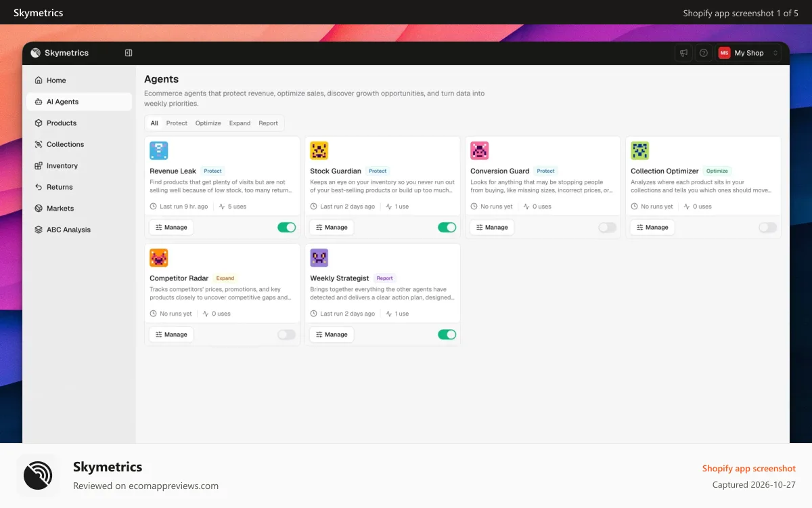Screen dimensions: 812x508
Task: Click the Inventory icon in sidebar
Action: 39,165
